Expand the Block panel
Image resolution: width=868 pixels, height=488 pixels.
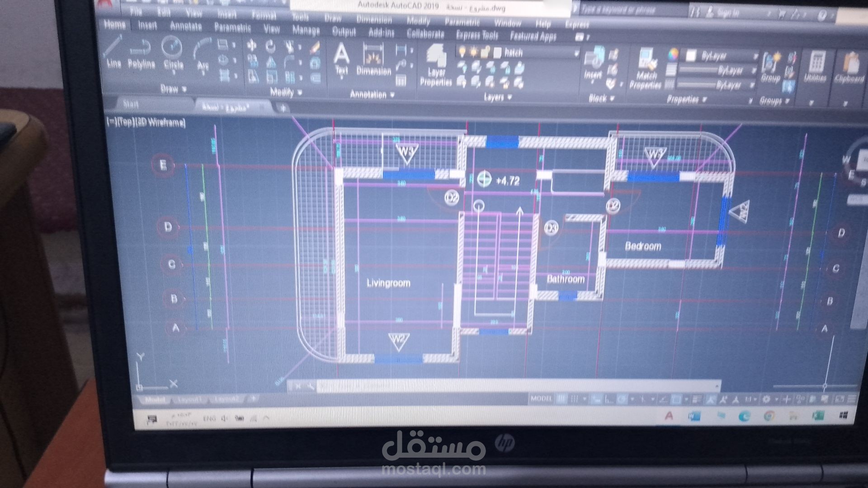[x=601, y=98]
